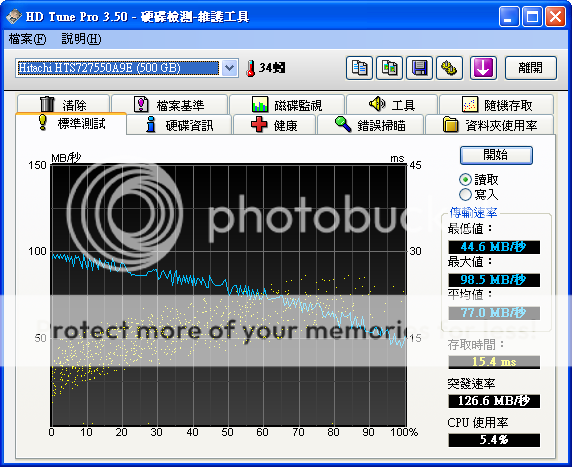
Task: Click the copy screenshot to clipboard icon
Action: coord(389,68)
